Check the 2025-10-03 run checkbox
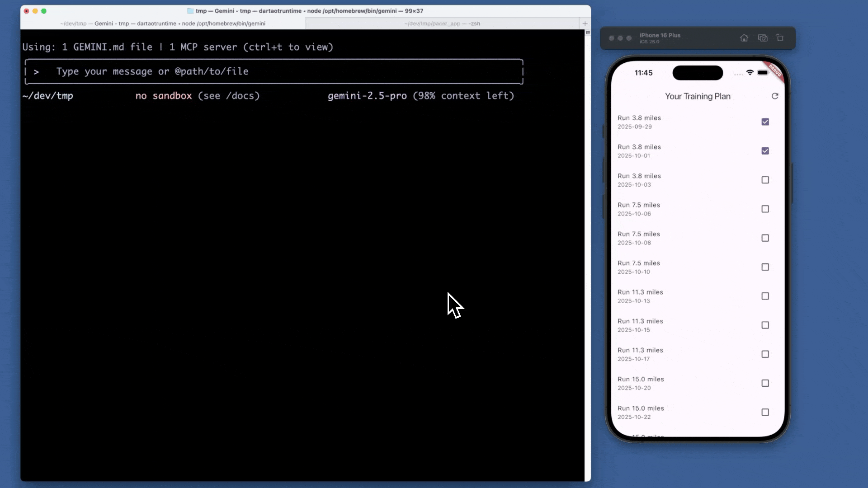 (765, 180)
